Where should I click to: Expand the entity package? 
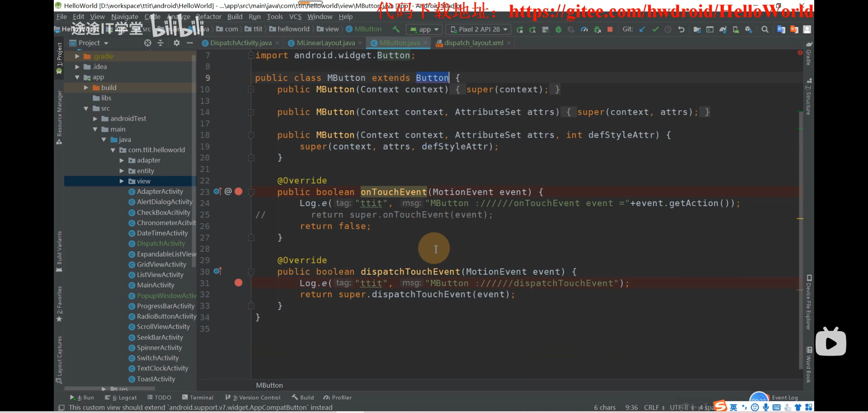point(122,171)
